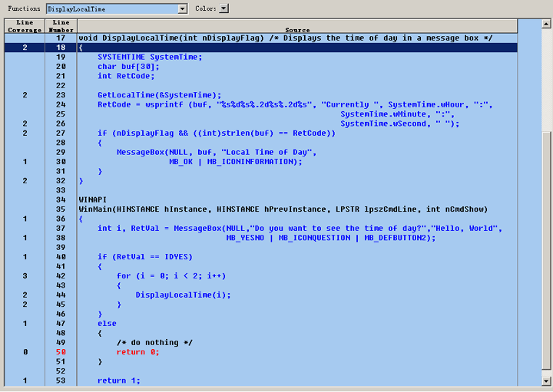This screenshot has height=392, width=553.
Task: Open the Color dropdown
Action: (224, 8)
